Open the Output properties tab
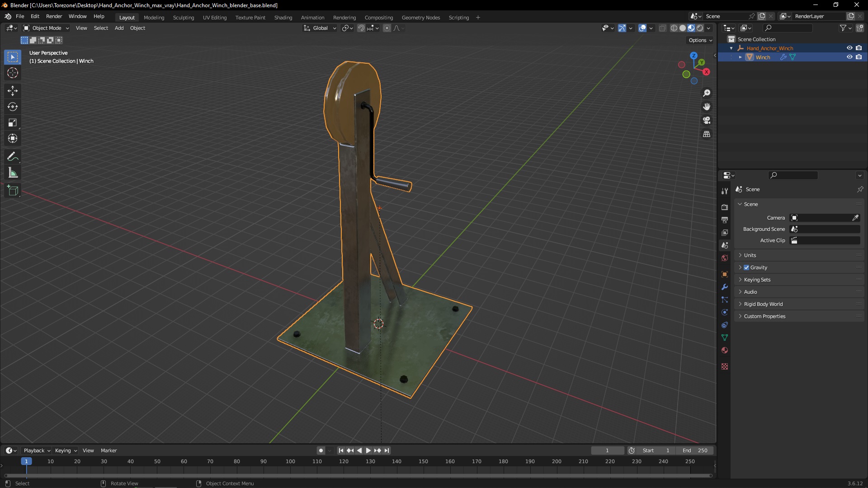Viewport: 868px width, 488px height. (x=725, y=220)
